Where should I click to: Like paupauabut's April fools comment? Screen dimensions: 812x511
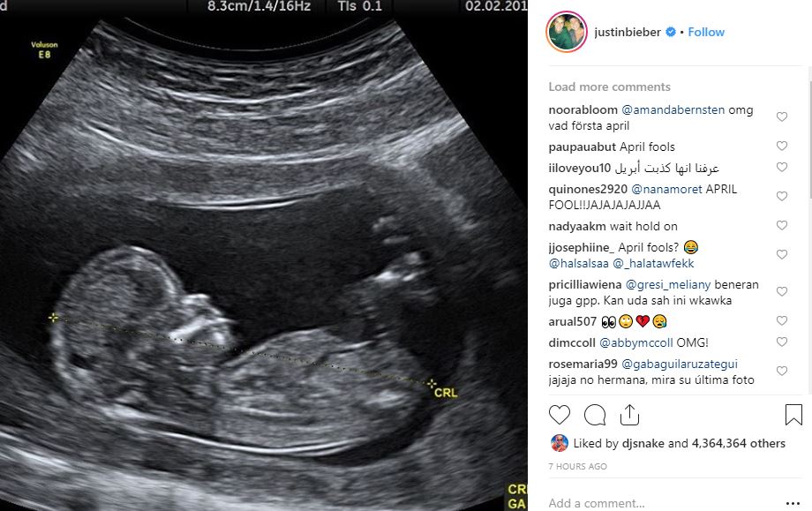[x=782, y=146]
